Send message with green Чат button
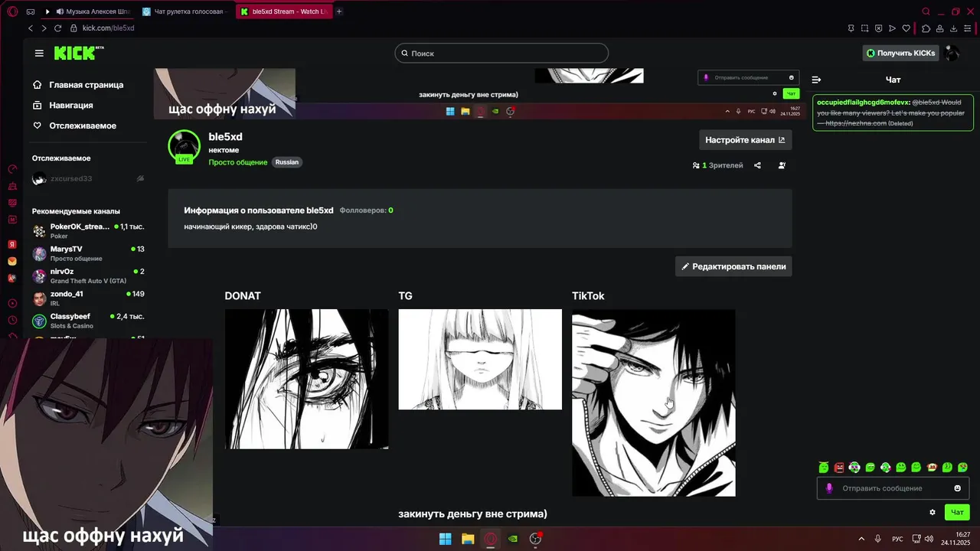The image size is (980, 551). coord(957,512)
